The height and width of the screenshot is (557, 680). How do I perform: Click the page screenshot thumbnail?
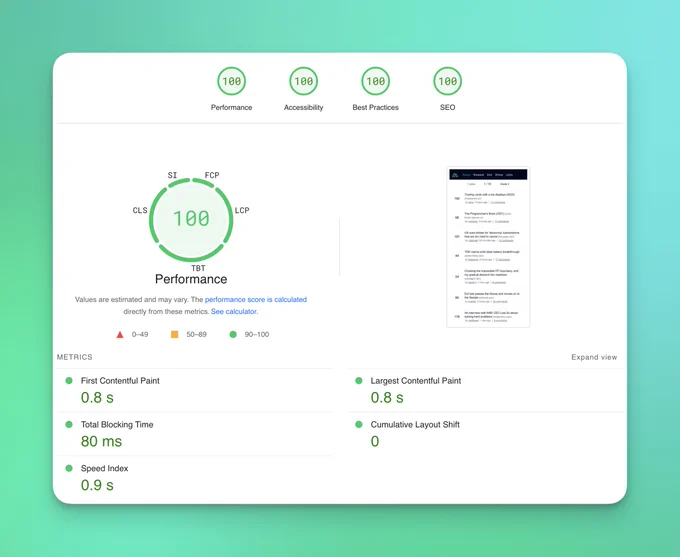click(x=488, y=247)
